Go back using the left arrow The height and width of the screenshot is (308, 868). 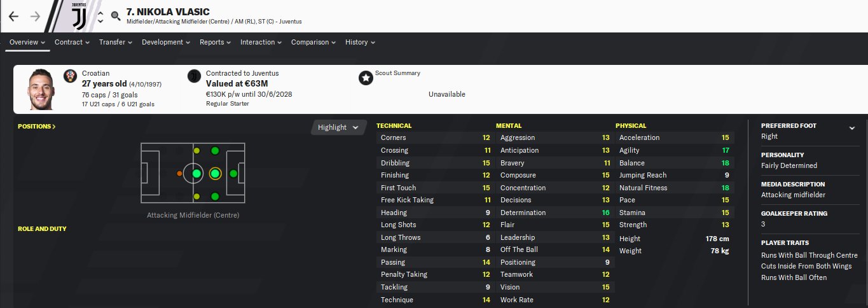point(13,17)
